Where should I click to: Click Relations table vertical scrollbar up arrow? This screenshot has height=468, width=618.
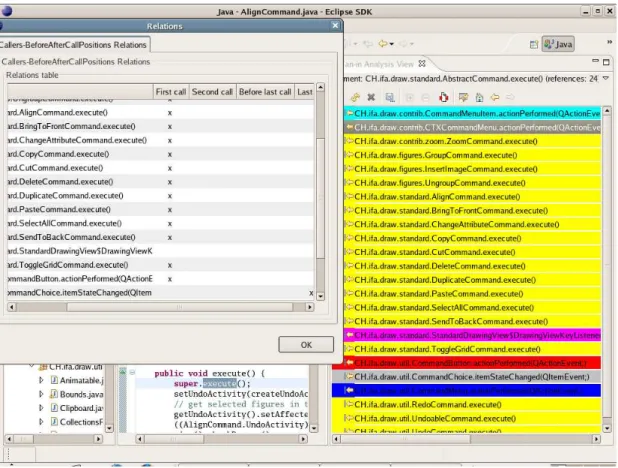tap(320, 87)
